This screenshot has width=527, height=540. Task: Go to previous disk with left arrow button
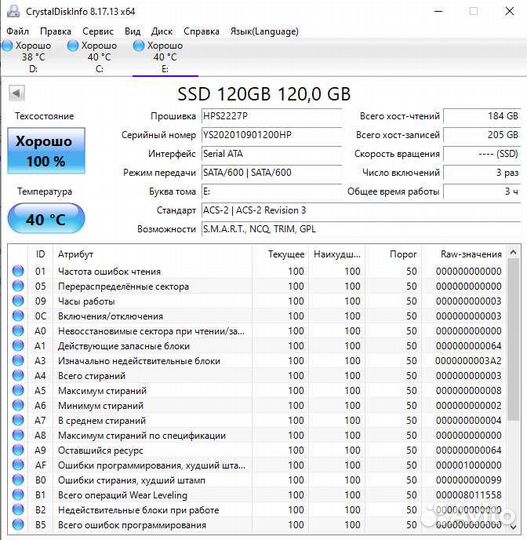tap(17, 93)
